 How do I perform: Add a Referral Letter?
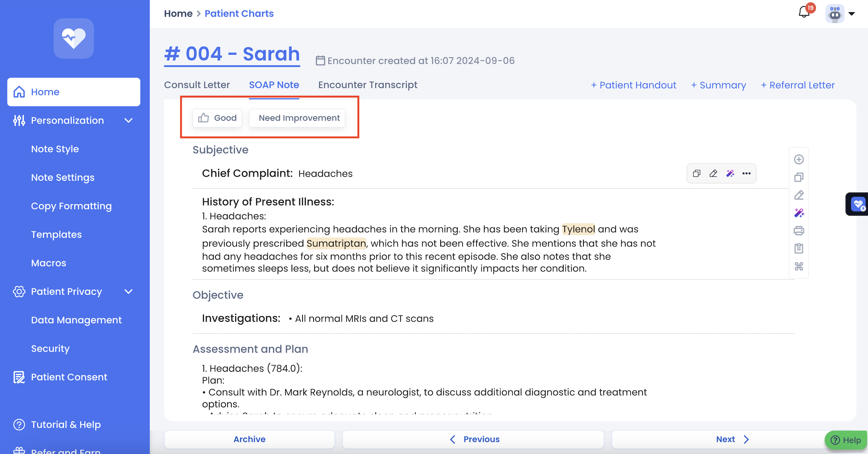pos(798,85)
